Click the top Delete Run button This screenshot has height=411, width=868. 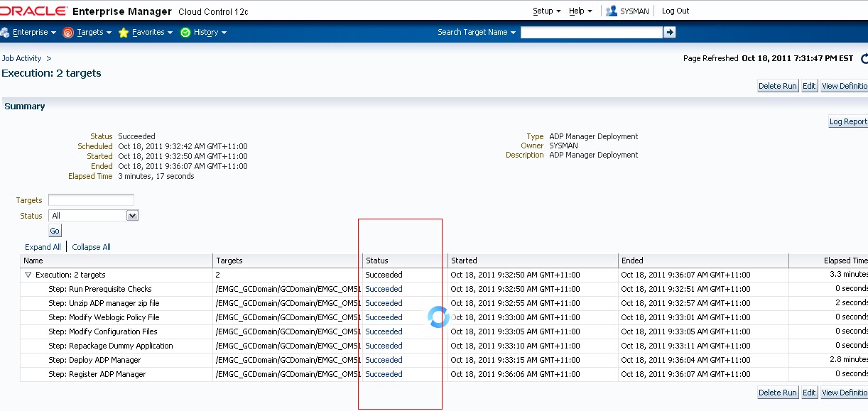778,86
